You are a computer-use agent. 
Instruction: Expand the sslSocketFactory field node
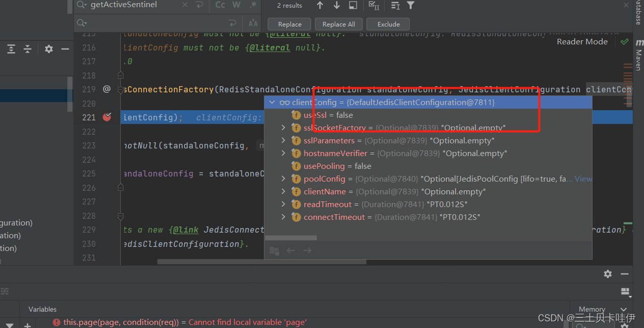(x=284, y=128)
